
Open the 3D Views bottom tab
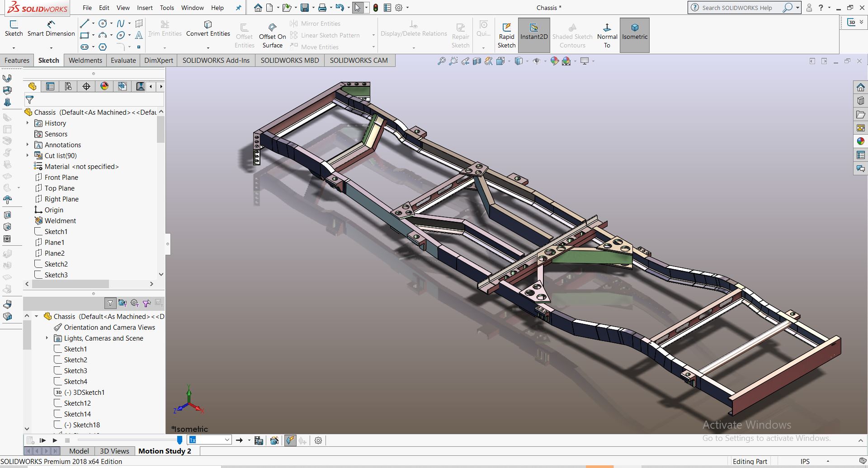tap(114, 451)
